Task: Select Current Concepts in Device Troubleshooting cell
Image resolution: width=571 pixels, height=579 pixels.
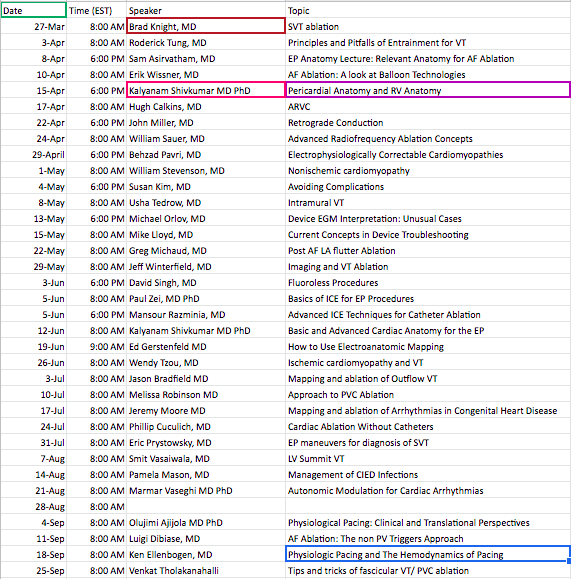Action: (x=428, y=234)
